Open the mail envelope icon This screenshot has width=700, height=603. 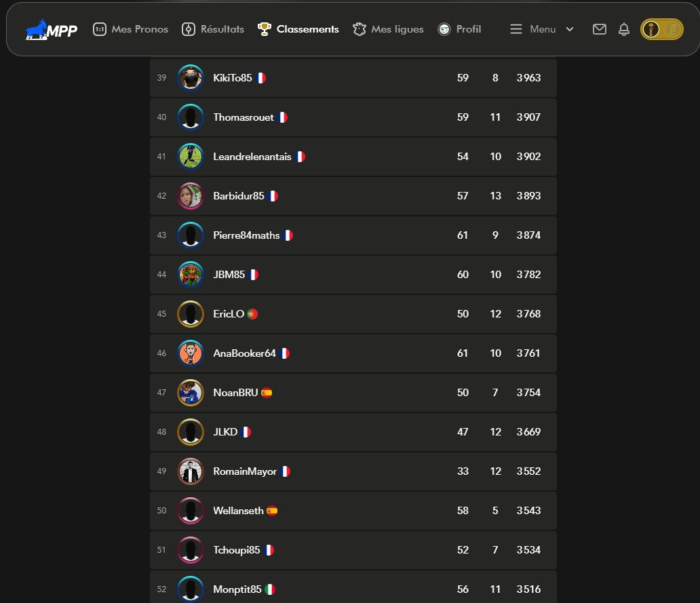[599, 29]
